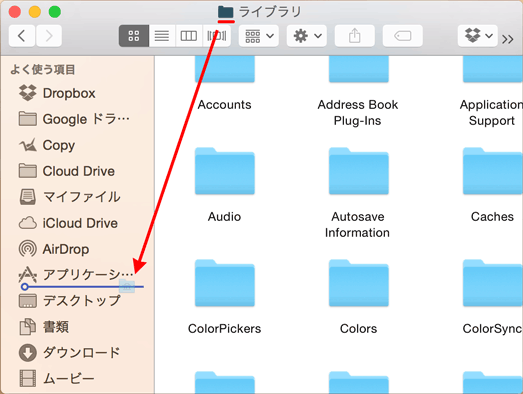Open ダウンロード in the sidebar
Screen dimensions: 523x394
point(77,353)
